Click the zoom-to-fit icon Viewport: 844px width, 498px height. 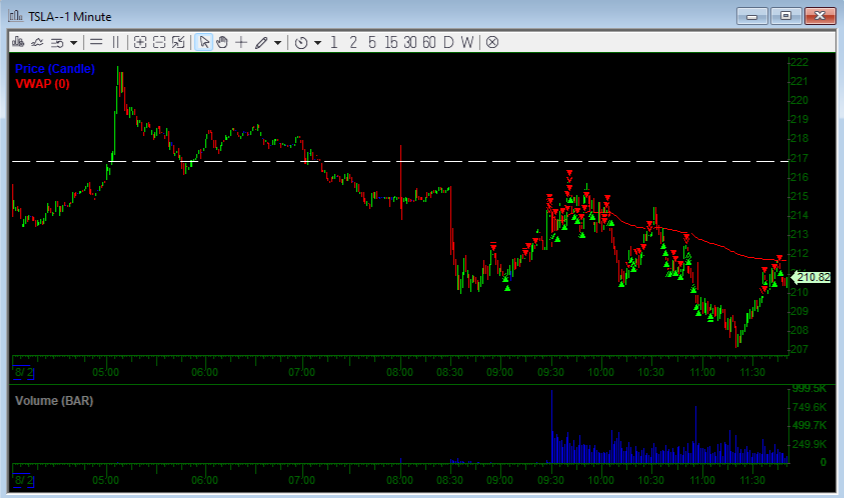tap(178, 42)
